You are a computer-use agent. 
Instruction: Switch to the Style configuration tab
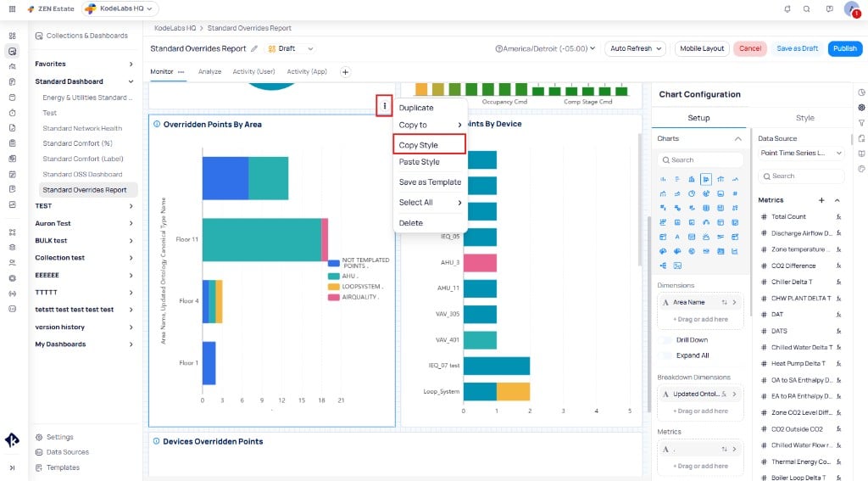pos(804,118)
